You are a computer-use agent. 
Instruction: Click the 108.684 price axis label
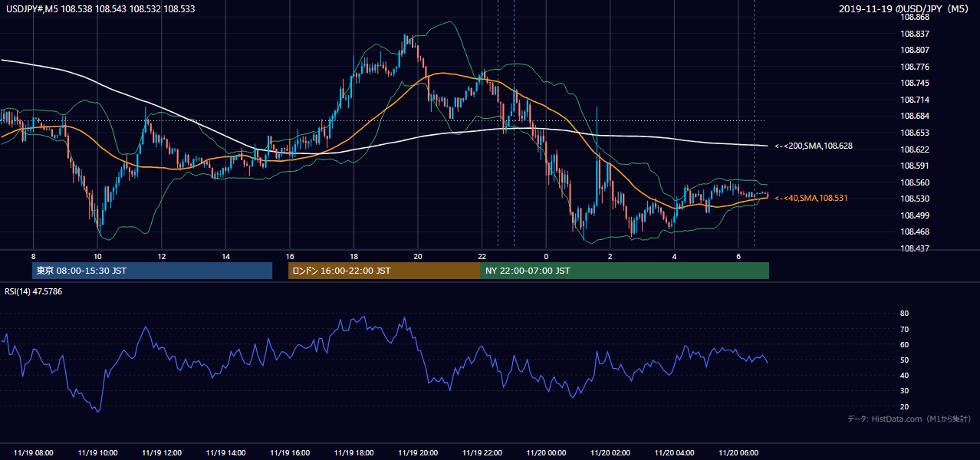tap(916, 117)
